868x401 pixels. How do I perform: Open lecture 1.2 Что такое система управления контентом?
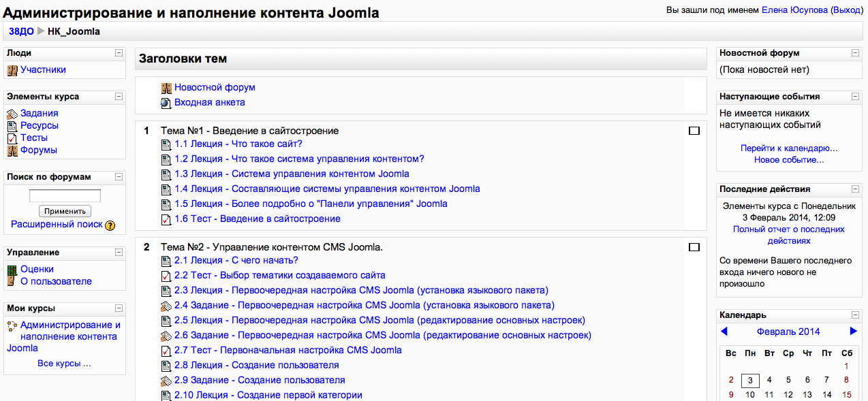pyautogui.click(x=299, y=159)
